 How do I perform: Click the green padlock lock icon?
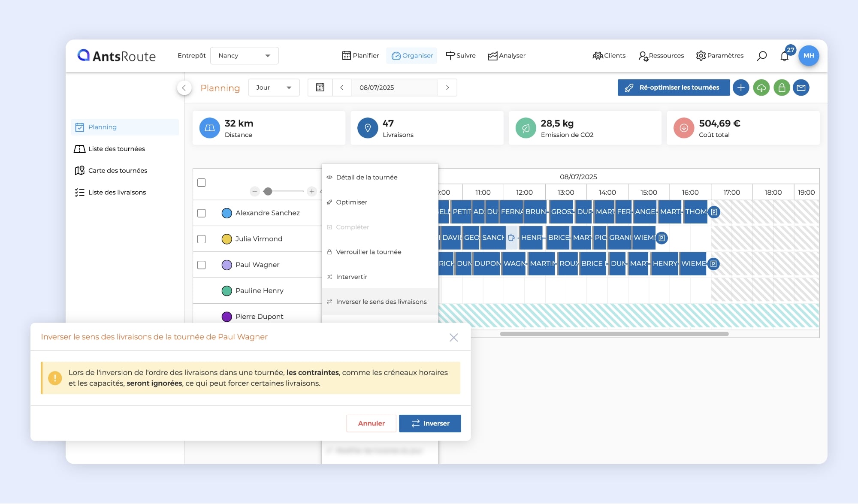coord(782,88)
